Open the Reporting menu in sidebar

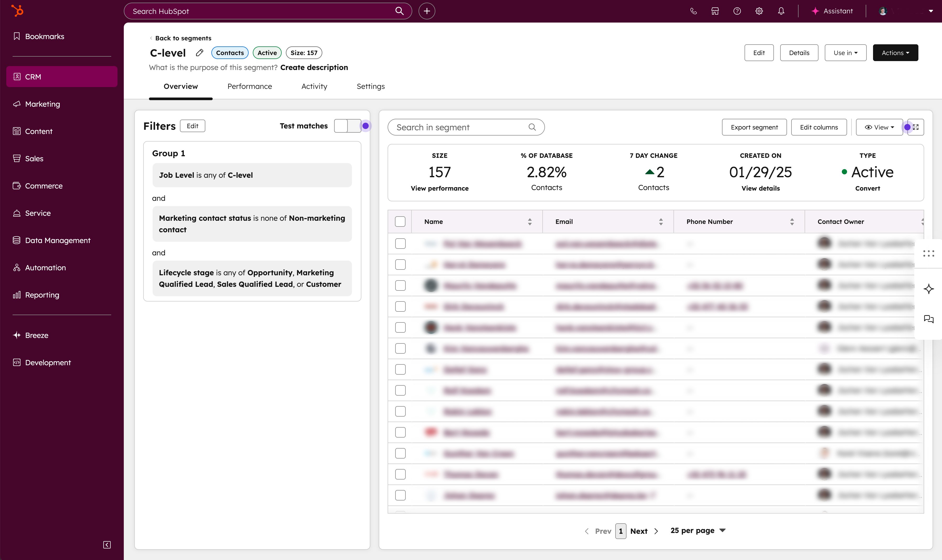pos(42,295)
